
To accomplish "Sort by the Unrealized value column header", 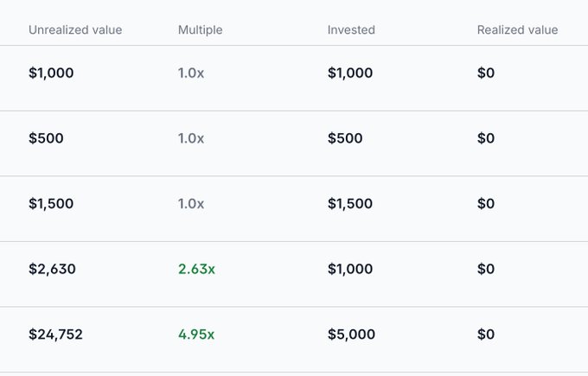I will [75, 30].
